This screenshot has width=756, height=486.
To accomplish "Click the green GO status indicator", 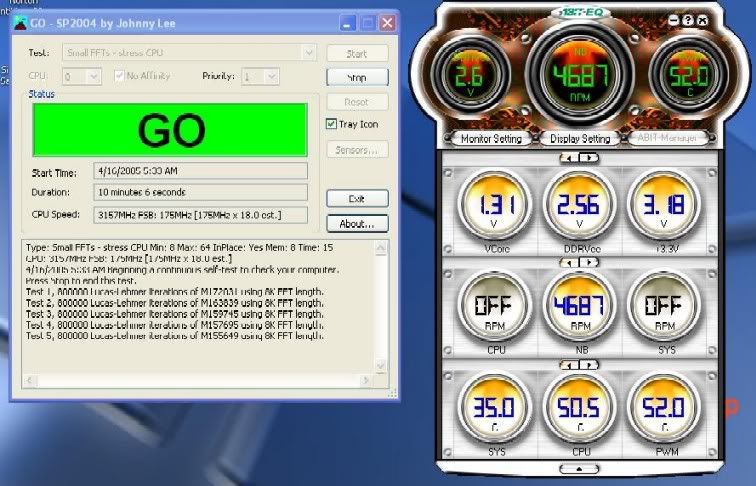I will (170, 130).
